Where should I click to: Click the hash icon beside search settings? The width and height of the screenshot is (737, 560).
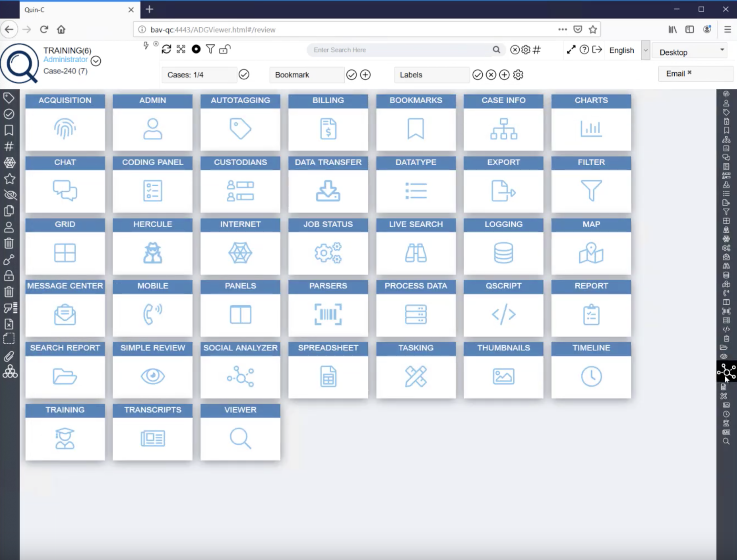(536, 50)
